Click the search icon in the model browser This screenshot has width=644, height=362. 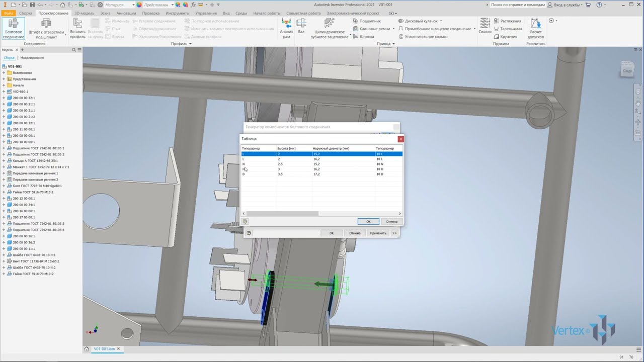coord(74,50)
